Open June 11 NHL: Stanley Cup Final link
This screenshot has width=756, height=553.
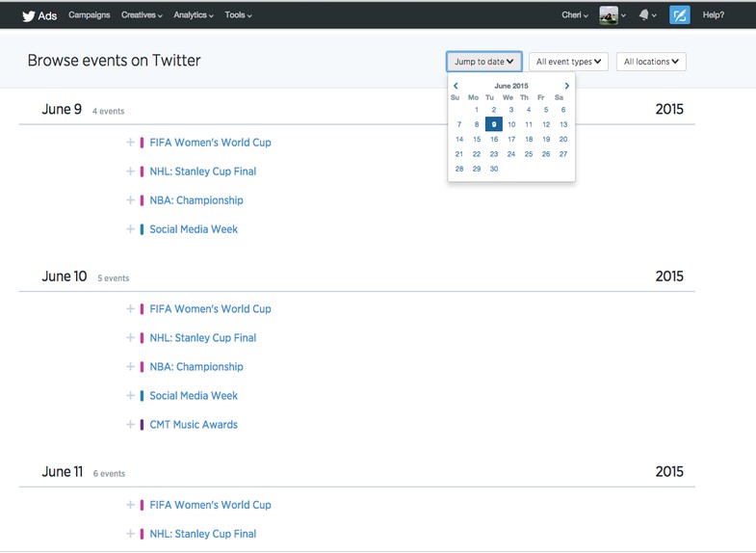(202, 534)
